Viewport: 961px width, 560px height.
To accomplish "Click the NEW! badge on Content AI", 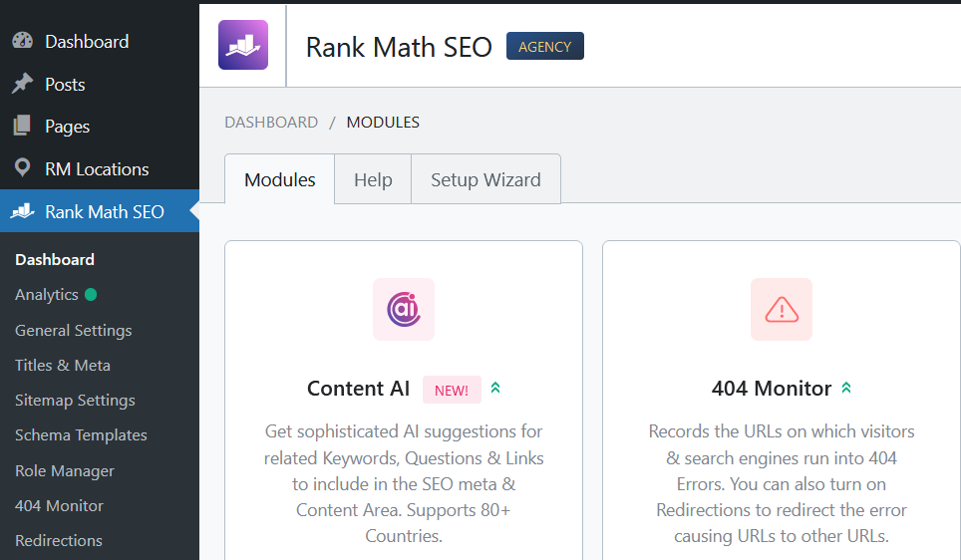I will pos(452,391).
